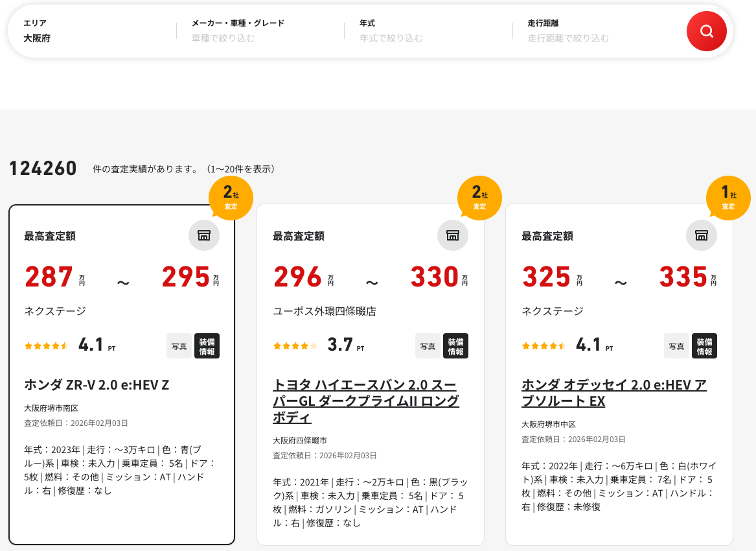756x551 pixels.
Task: Click store icon on Honda ZR-V card
Action: (x=204, y=235)
